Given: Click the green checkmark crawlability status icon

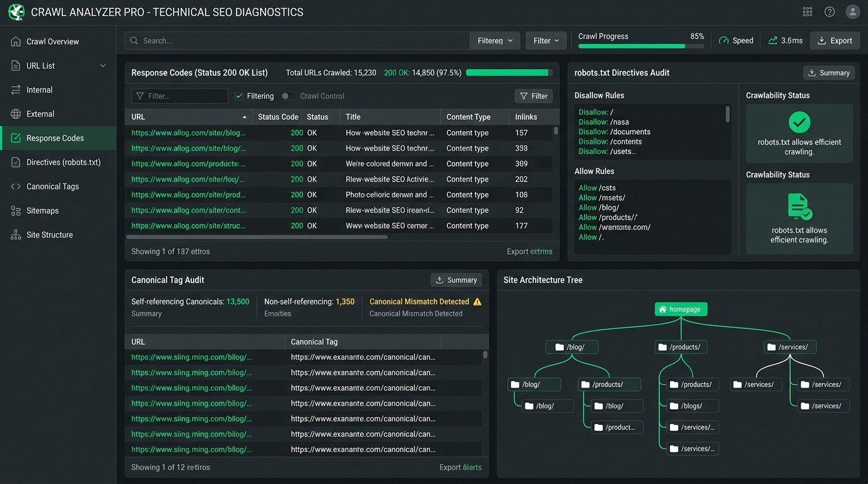Looking at the screenshot, I should (x=799, y=122).
